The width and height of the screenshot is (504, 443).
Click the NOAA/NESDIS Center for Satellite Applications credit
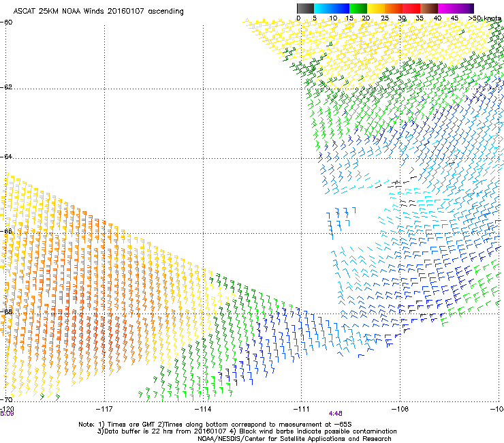(294, 439)
